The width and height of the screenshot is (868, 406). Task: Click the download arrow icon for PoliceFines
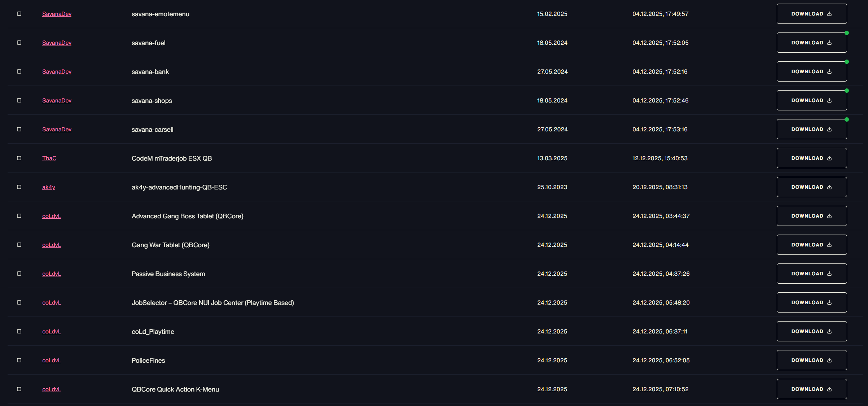coord(829,360)
